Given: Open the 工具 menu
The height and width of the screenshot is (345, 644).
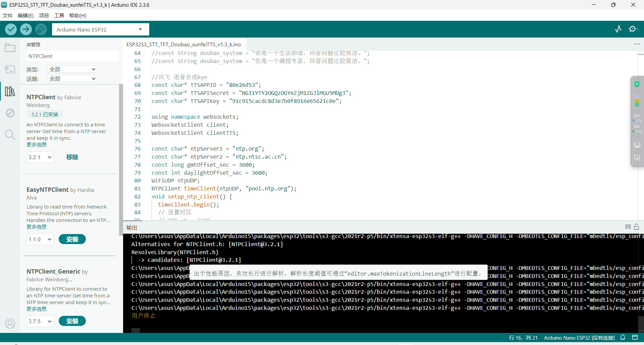Looking at the screenshot, I should 59,16.
